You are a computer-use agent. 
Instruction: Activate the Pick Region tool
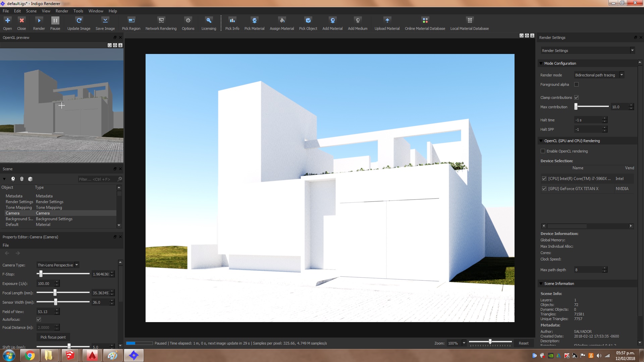131,21
